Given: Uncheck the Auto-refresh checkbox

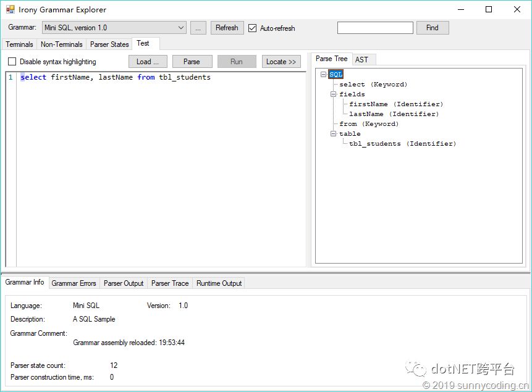Looking at the screenshot, I should coord(252,28).
